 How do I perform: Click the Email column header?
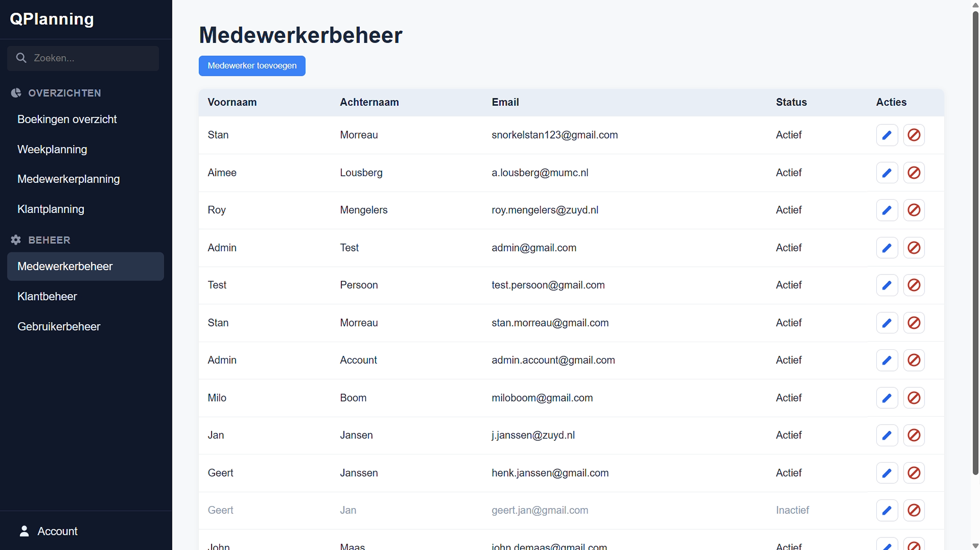click(x=505, y=102)
